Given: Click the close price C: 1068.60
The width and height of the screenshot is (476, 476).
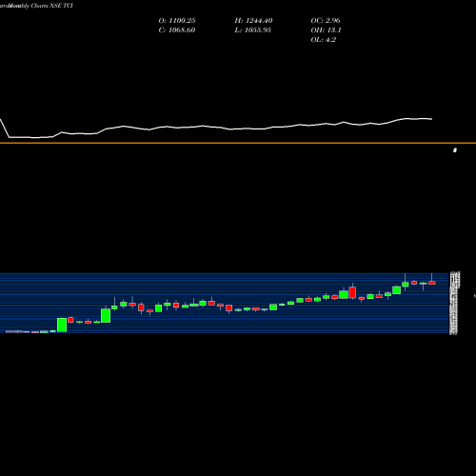Looking at the screenshot, I should (x=177, y=30).
